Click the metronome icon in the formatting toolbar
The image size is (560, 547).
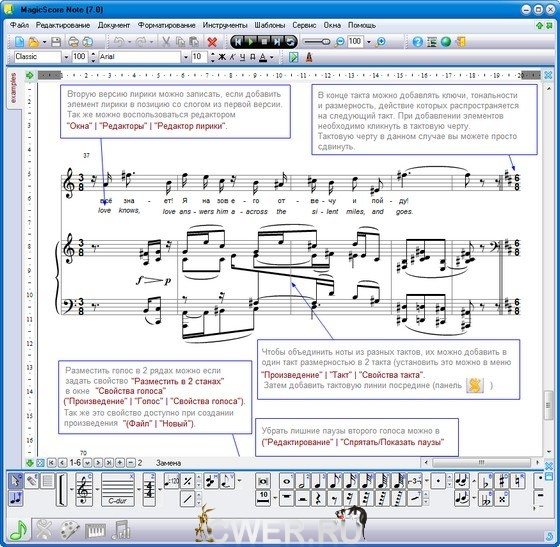[309, 57]
